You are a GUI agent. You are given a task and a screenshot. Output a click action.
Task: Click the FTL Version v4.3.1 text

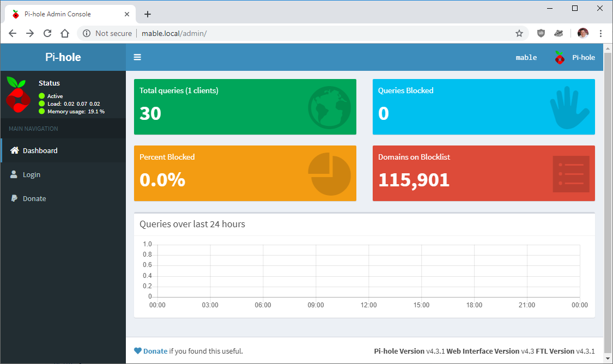[x=565, y=351]
